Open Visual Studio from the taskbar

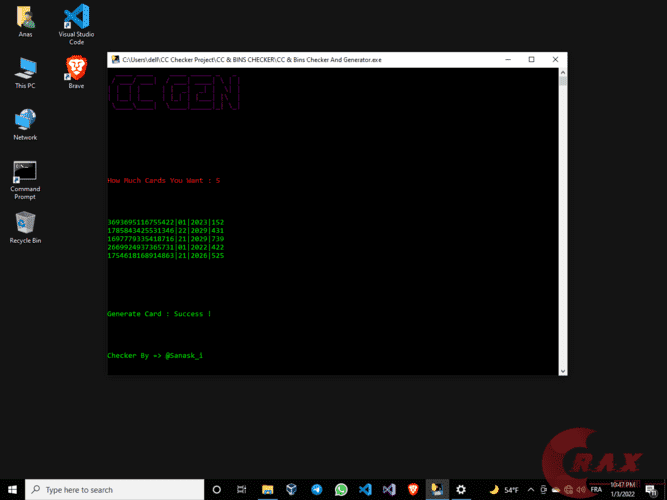click(x=389, y=489)
